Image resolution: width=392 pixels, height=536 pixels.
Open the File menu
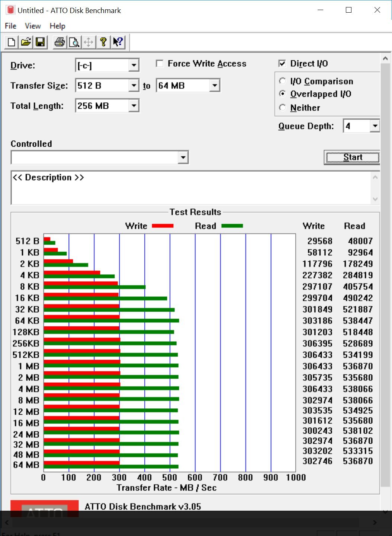tap(10, 26)
